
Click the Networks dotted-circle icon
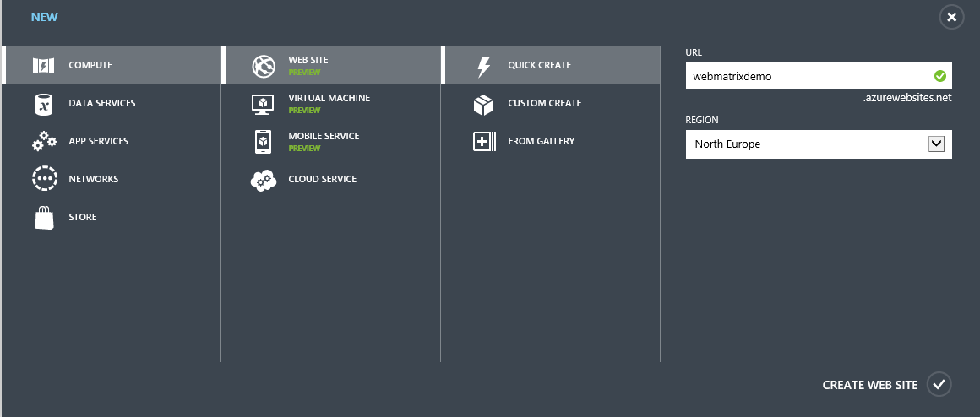(45, 179)
